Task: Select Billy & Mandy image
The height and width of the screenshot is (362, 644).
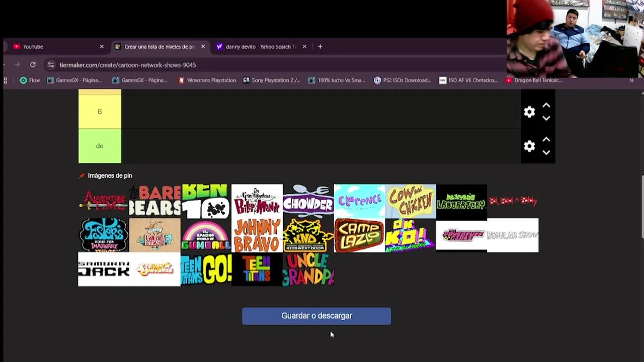Action: (257, 201)
